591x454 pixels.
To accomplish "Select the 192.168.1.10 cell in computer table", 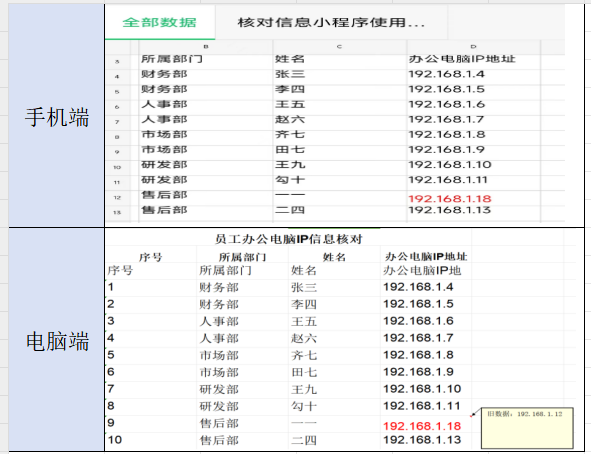I will click(422, 389).
